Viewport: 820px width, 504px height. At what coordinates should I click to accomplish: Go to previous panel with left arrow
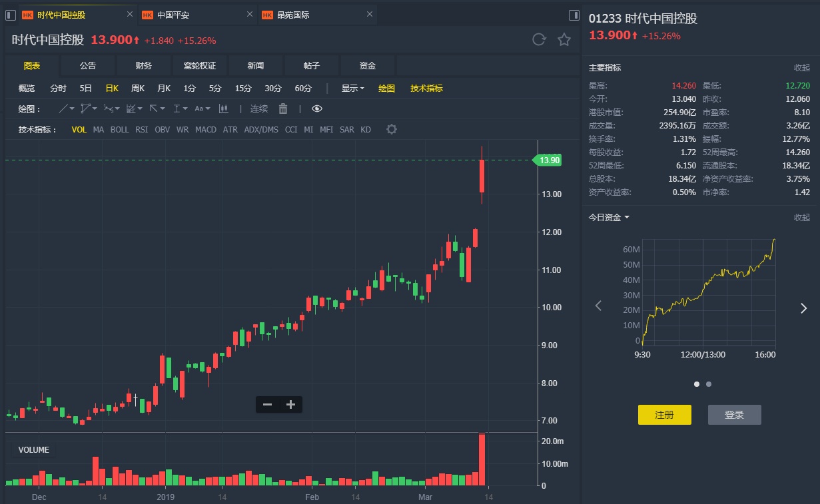point(598,306)
